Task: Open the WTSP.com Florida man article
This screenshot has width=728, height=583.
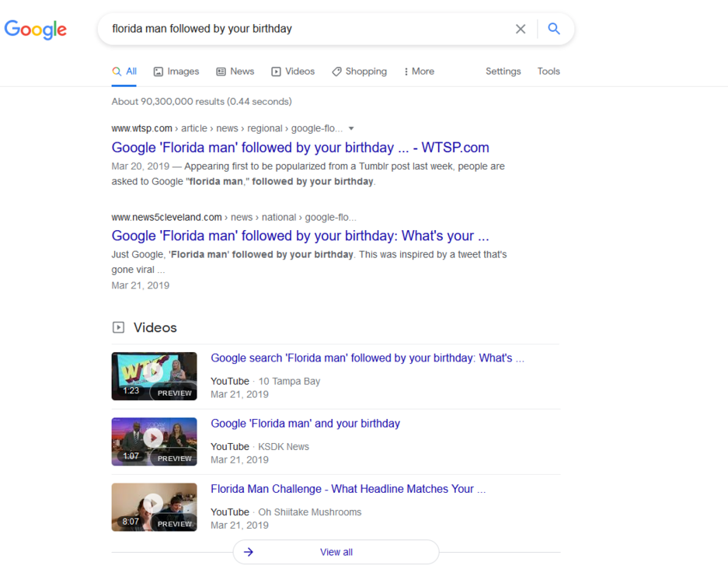Action: (x=300, y=148)
